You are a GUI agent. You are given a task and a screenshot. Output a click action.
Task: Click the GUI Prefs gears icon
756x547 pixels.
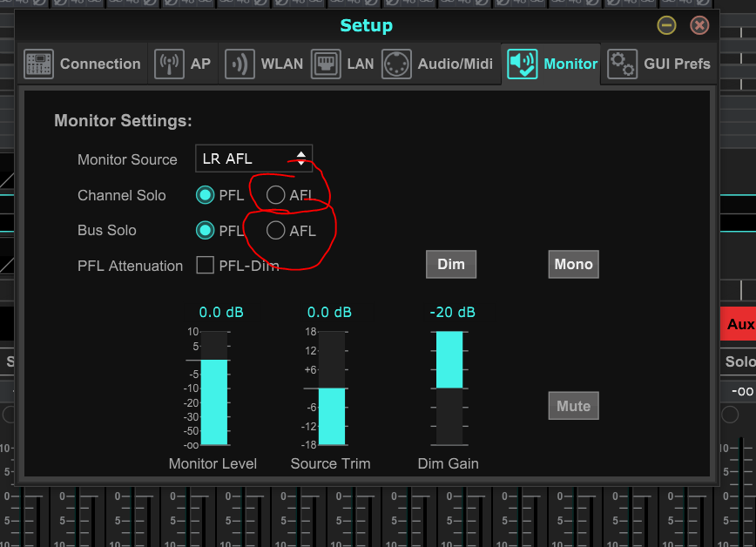[623, 64]
